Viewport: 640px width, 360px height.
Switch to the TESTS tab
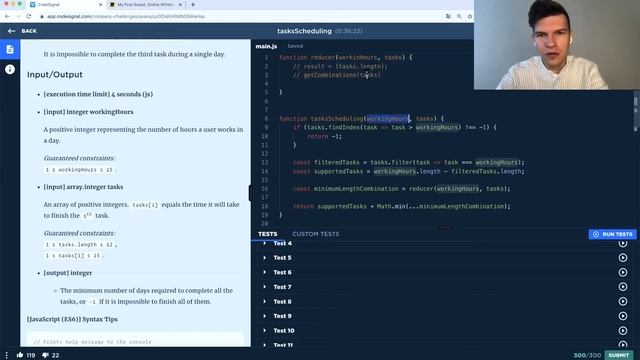[x=268, y=234]
